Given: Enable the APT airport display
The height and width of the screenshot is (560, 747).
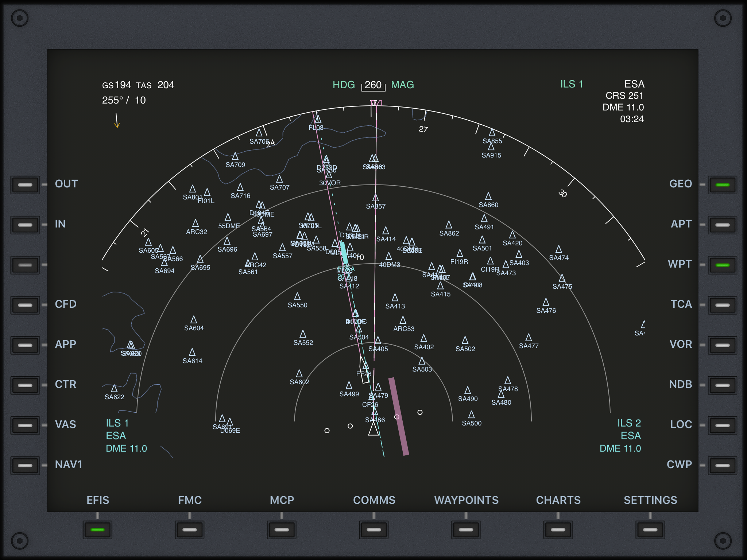Looking at the screenshot, I should [x=722, y=225].
